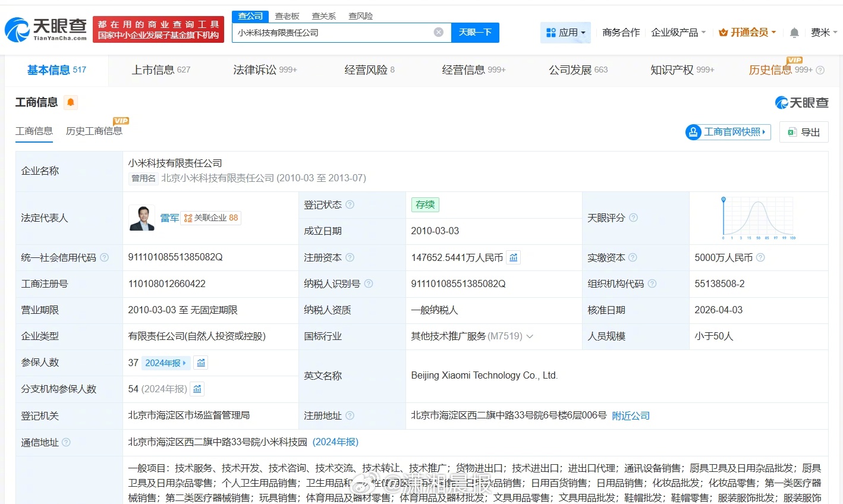Clear the search box with the X icon
This screenshot has width=843, height=504.
point(438,32)
